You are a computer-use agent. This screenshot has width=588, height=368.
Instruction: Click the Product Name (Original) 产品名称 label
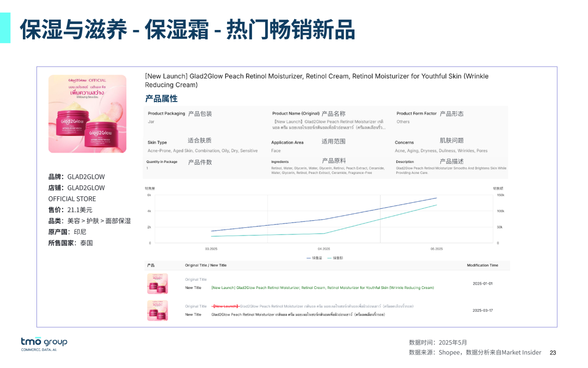click(309, 113)
